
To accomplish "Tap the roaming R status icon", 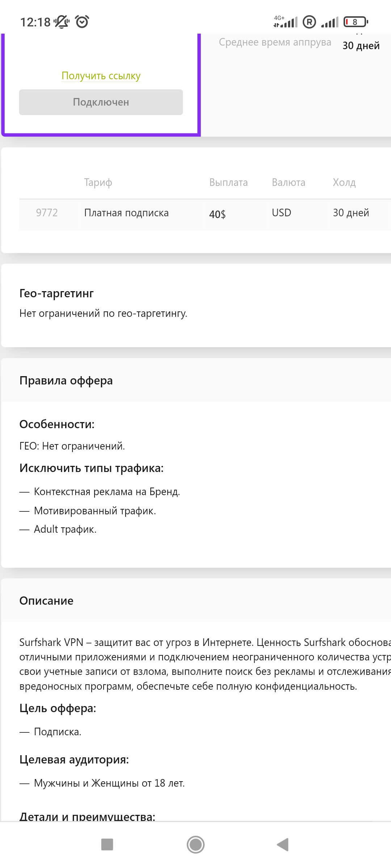I will (x=309, y=22).
